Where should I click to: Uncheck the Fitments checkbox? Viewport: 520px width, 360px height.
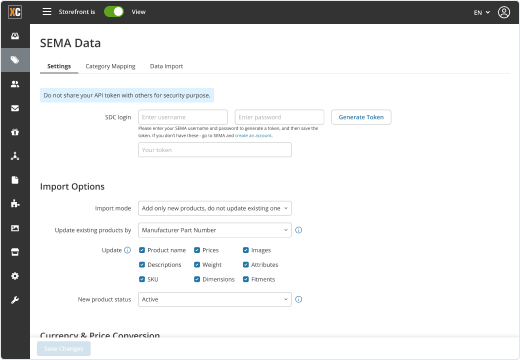[x=246, y=279]
